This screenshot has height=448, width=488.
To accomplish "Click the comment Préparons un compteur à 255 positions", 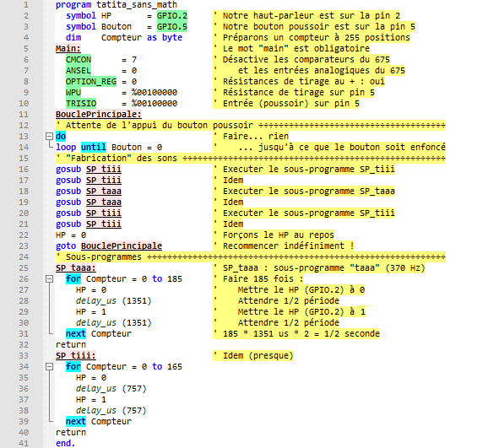I will coord(312,38).
